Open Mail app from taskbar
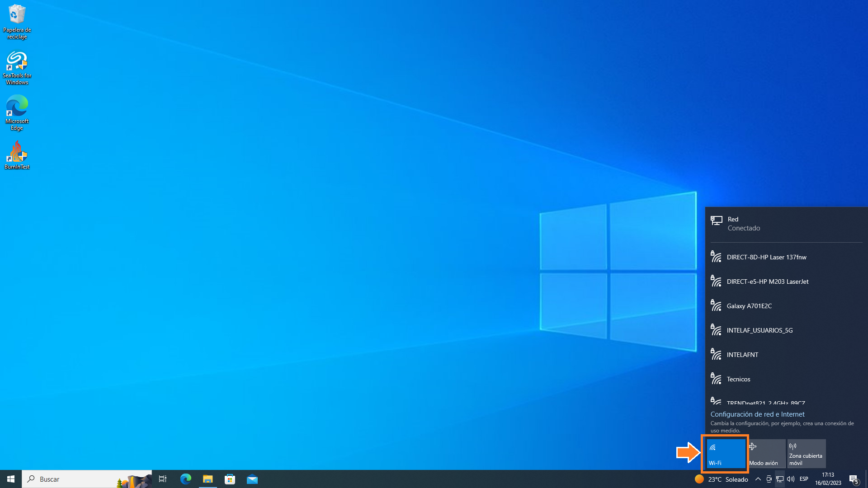The height and width of the screenshot is (488, 868). (252, 479)
